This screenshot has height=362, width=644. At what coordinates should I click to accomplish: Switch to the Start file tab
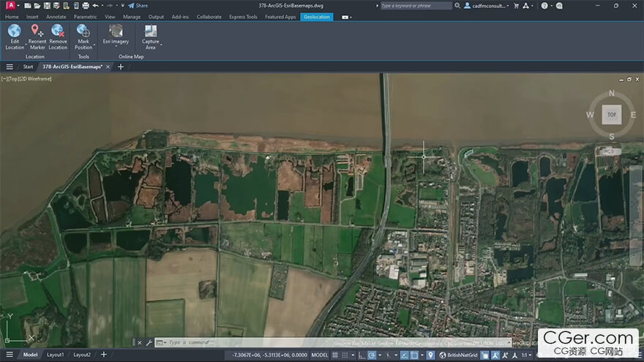(x=28, y=67)
